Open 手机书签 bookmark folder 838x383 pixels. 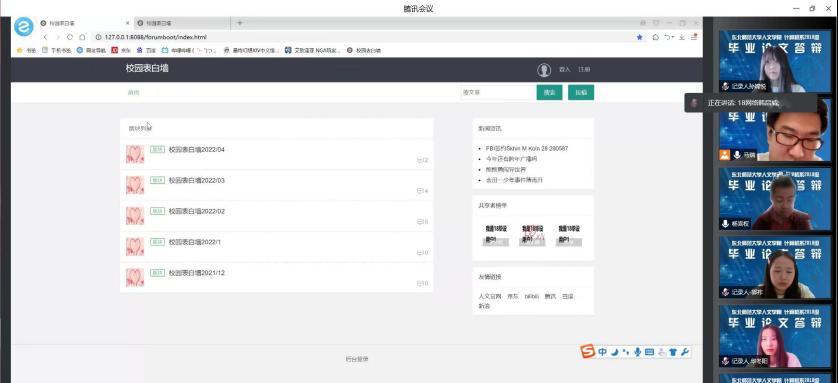coord(56,50)
